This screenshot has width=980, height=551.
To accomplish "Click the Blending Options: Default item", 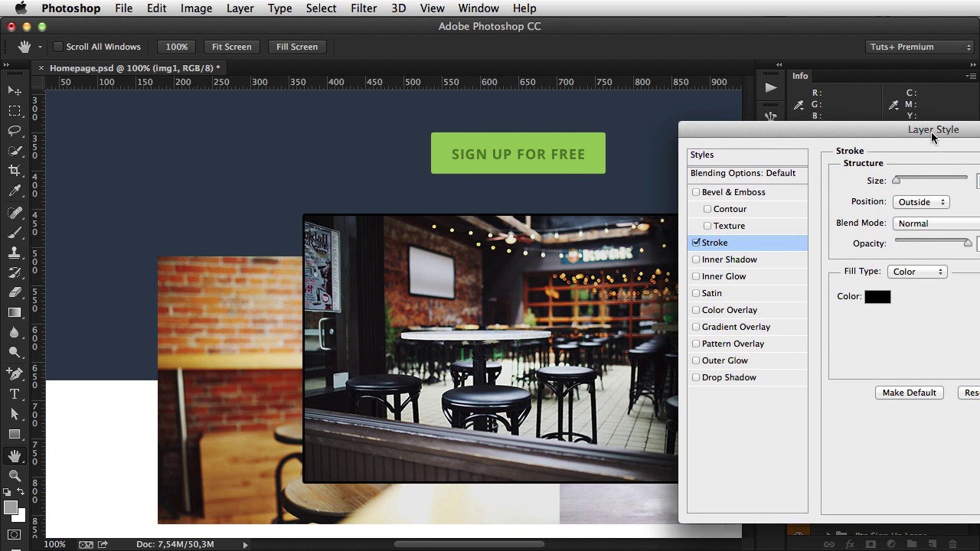I will click(743, 173).
